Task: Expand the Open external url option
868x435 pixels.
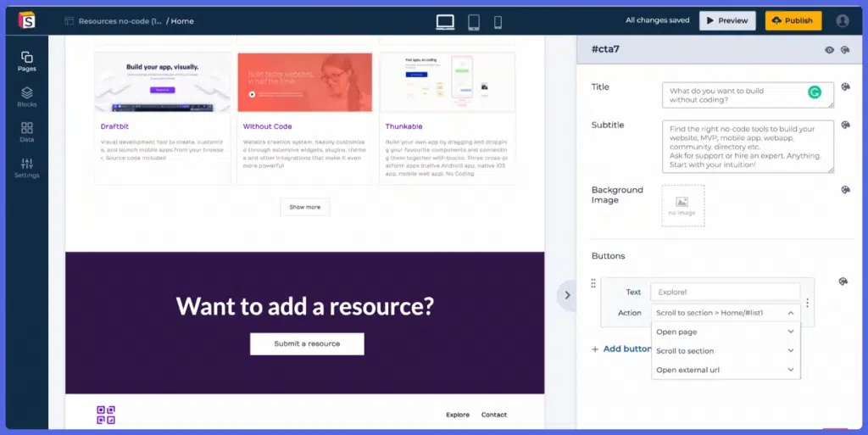Action: tap(726, 370)
